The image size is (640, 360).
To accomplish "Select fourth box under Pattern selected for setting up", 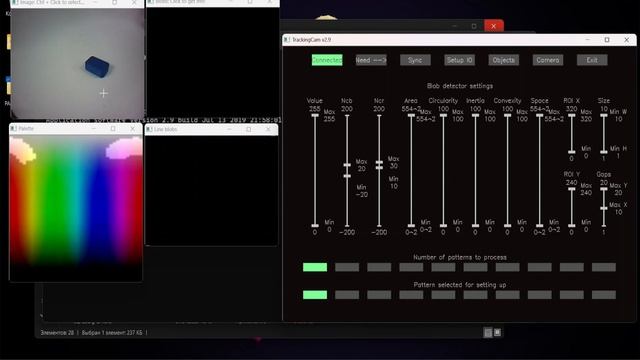I will (411, 295).
